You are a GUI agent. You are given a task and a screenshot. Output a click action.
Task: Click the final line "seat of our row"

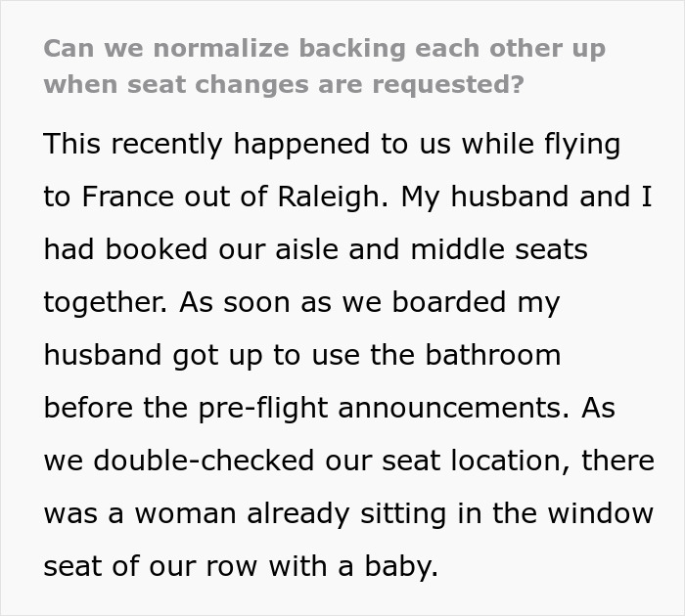pyautogui.click(x=241, y=566)
